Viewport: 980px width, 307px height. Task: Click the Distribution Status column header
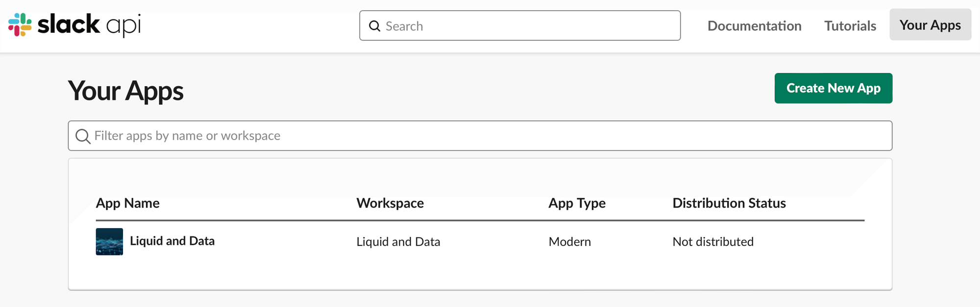729,203
